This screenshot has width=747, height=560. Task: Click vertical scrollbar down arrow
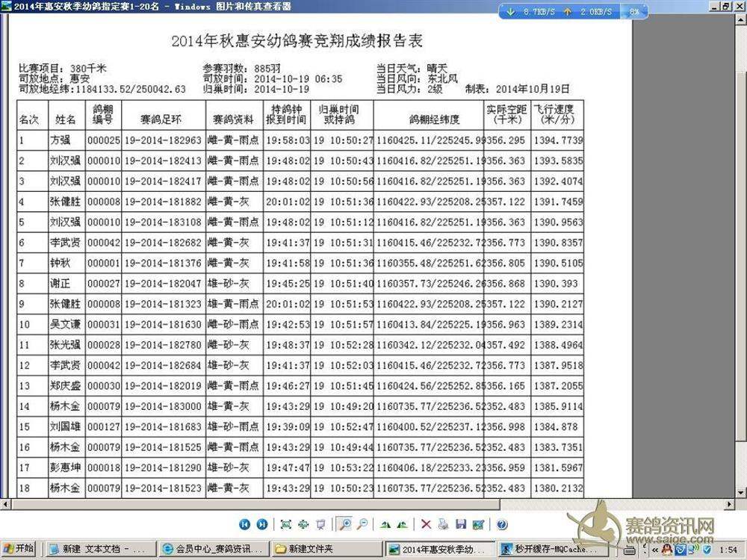(x=741, y=493)
